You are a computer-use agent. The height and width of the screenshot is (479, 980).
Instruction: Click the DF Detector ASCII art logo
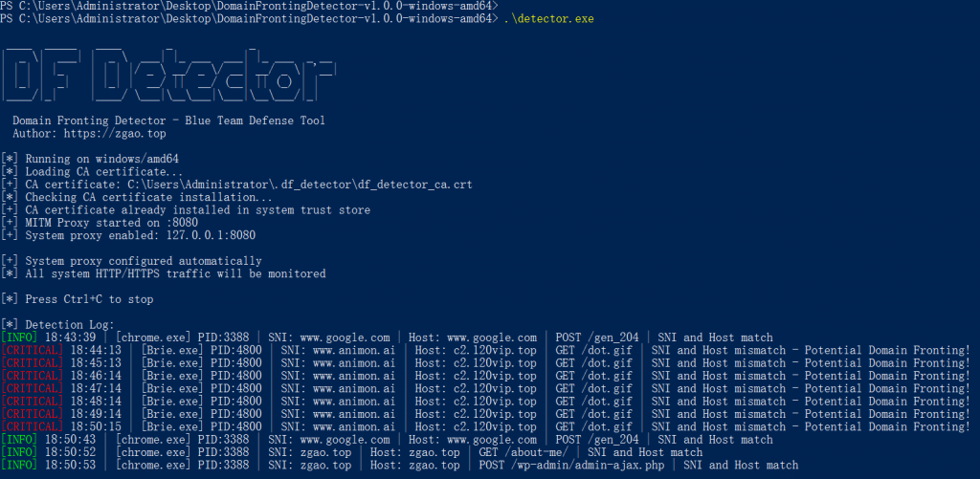click(x=163, y=75)
